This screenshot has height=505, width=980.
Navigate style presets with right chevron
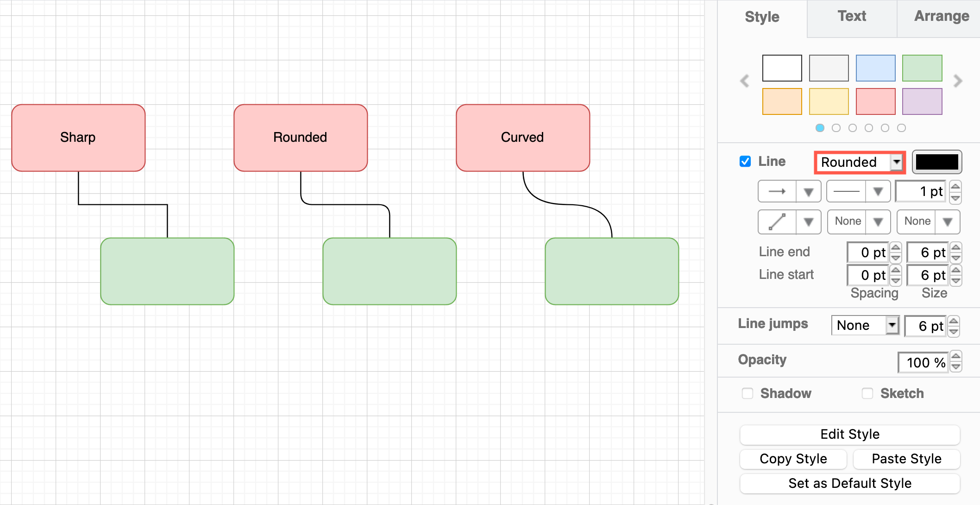958,81
